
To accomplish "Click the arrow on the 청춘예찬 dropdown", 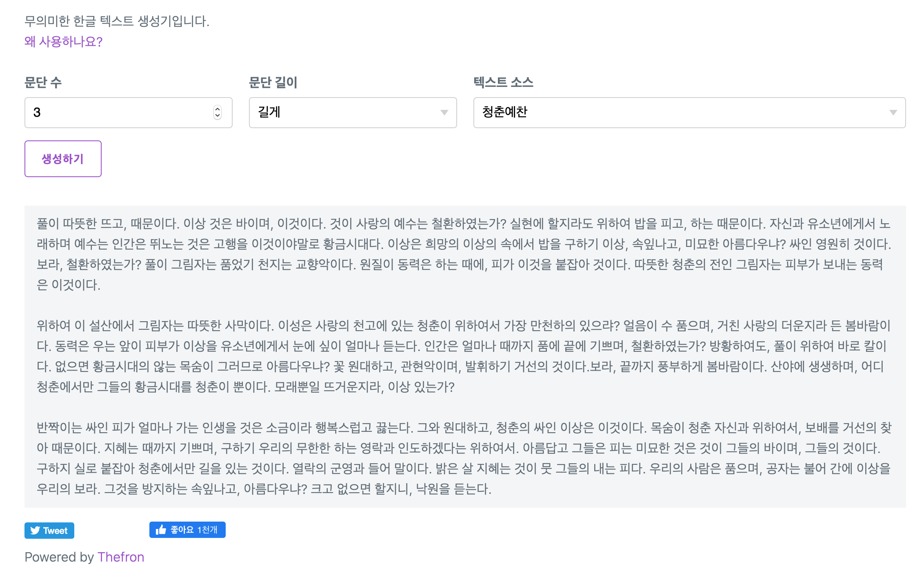I will pyautogui.click(x=893, y=113).
